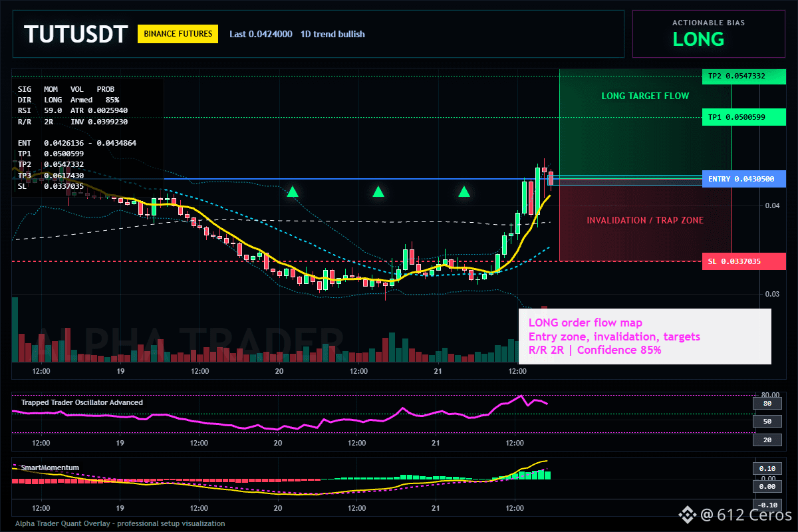Click the LONG TARGET FLOW zone label
Image resolution: width=798 pixels, height=532 pixels.
point(645,96)
